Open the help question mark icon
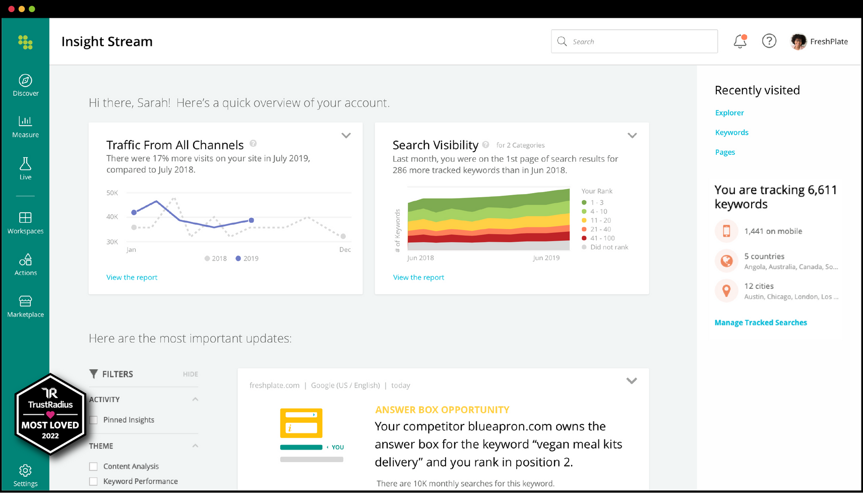This screenshot has height=504, width=863. click(x=769, y=41)
